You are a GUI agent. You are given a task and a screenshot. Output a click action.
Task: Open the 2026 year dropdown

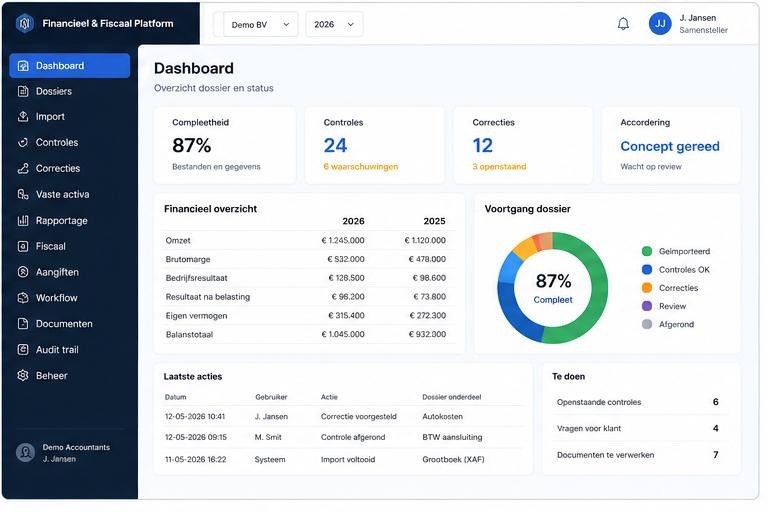334,24
